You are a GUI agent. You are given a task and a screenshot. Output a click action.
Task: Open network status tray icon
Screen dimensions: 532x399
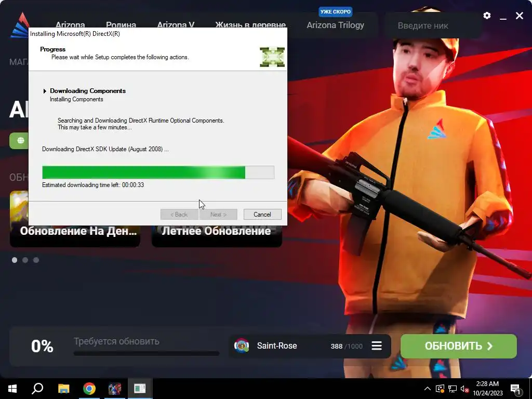453,389
